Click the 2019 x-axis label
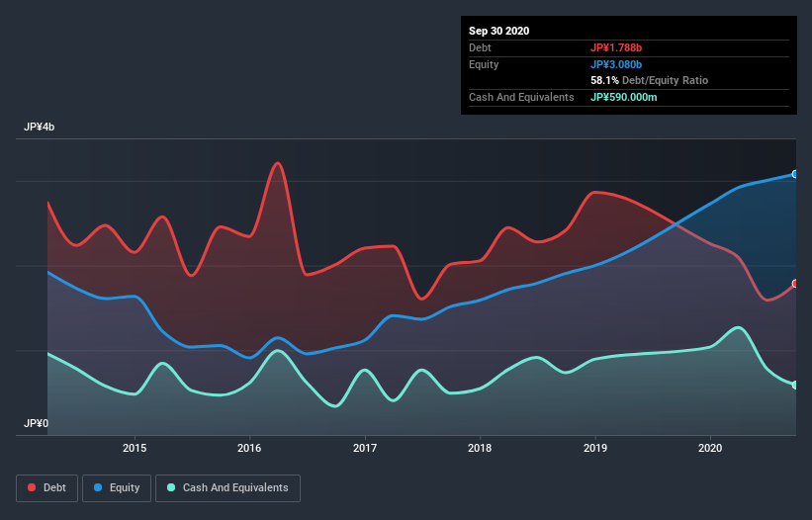Viewport: 812px width, 520px height. pyautogui.click(x=595, y=448)
